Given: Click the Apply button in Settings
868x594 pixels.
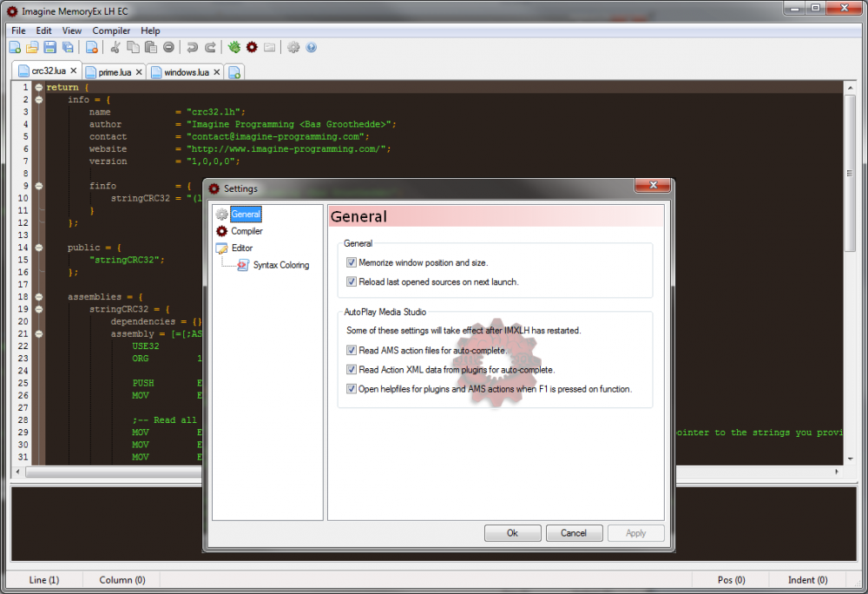Looking at the screenshot, I should [635, 533].
